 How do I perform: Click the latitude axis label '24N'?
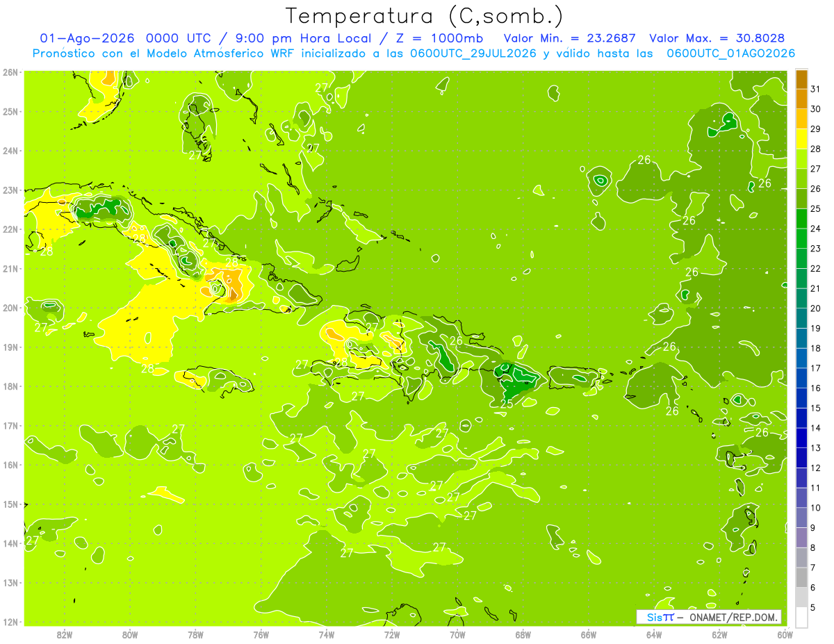click(x=10, y=150)
